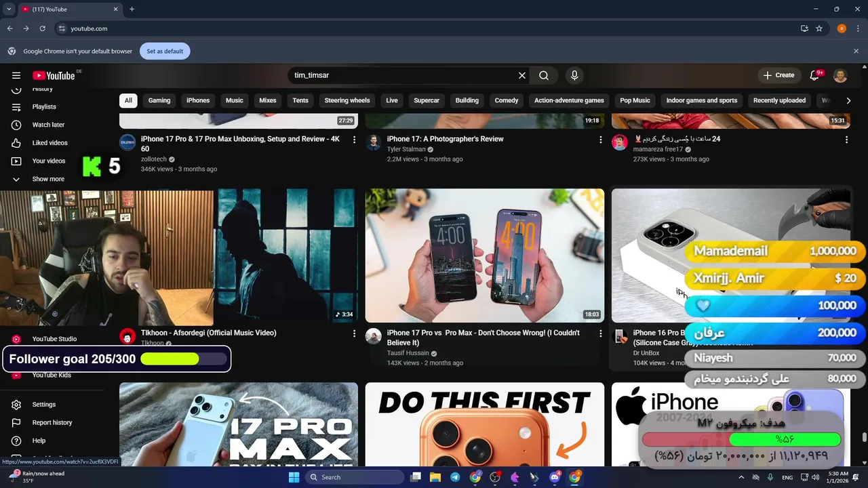The width and height of the screenshot is (868, 488).
Task: Select the Gaming filter chip
Action: click(x=159, y=100)
